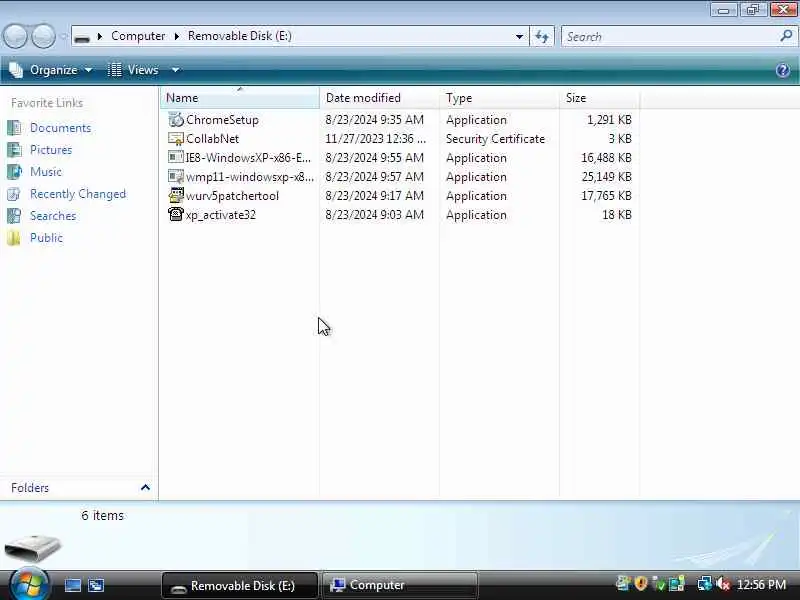Select the CollabNet file name
Viewport: 800px width, 600px height.
212,139
